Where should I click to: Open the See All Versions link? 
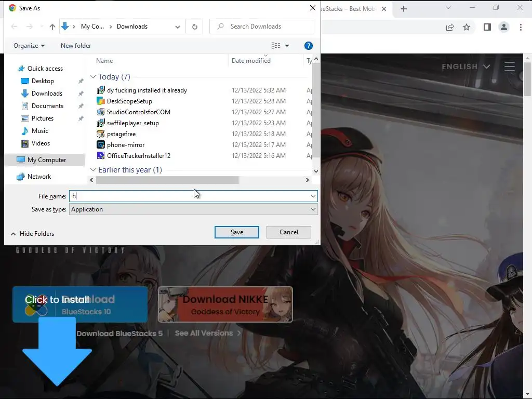tap(208, 334)
